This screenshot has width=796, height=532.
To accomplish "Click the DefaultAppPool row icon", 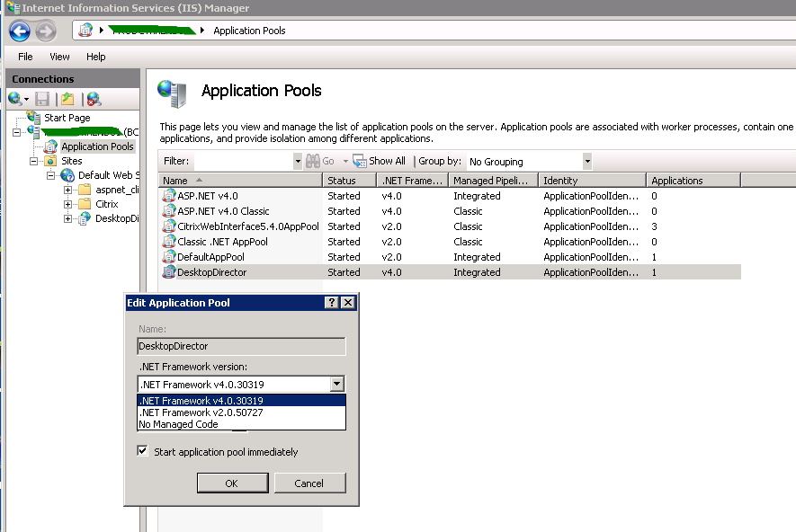I will click(168, 257).
